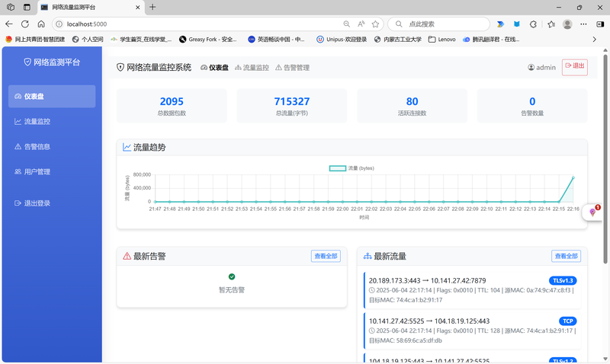Click the 715327 总流量 card
Viewport: 610px width, 364px height.
292,106
